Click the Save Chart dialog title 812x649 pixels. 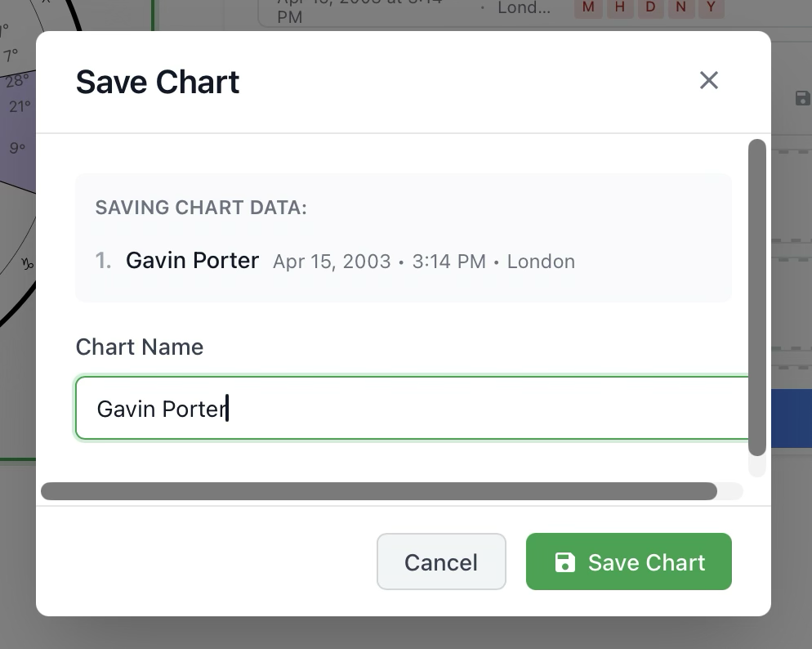[157, 82]
